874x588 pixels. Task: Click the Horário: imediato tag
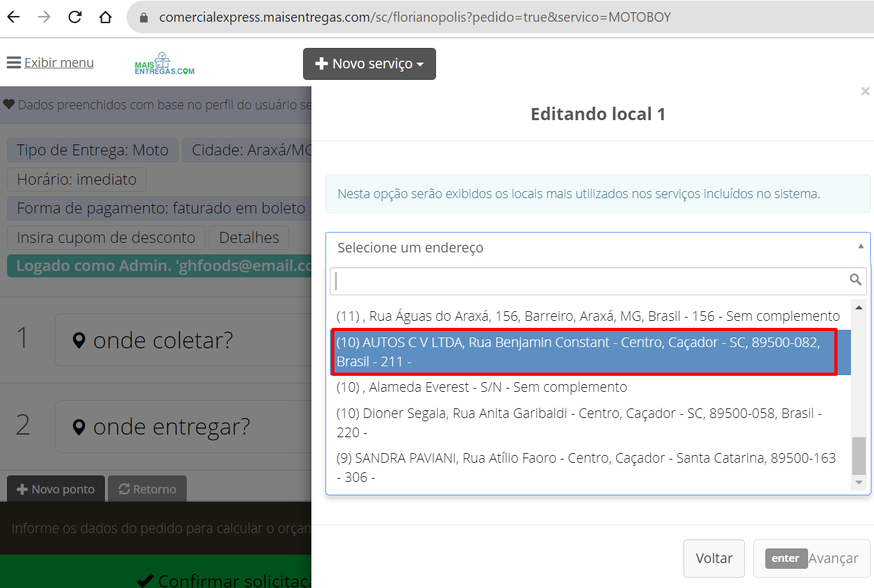(77, 180)
